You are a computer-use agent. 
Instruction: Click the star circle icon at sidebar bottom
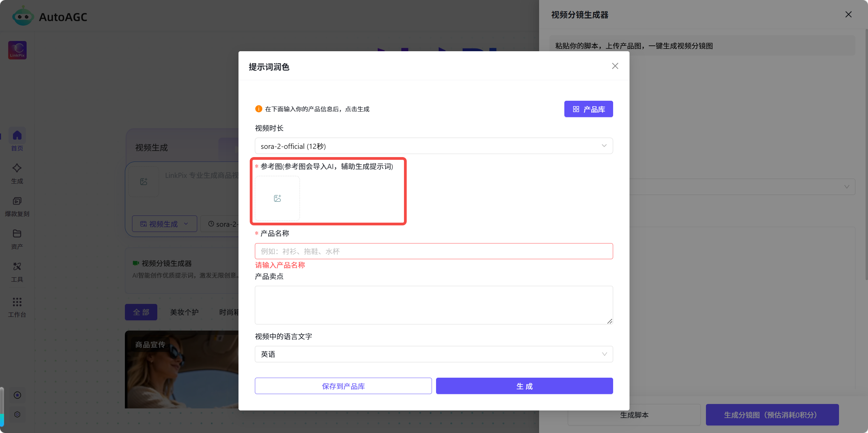tap(17, 395)
